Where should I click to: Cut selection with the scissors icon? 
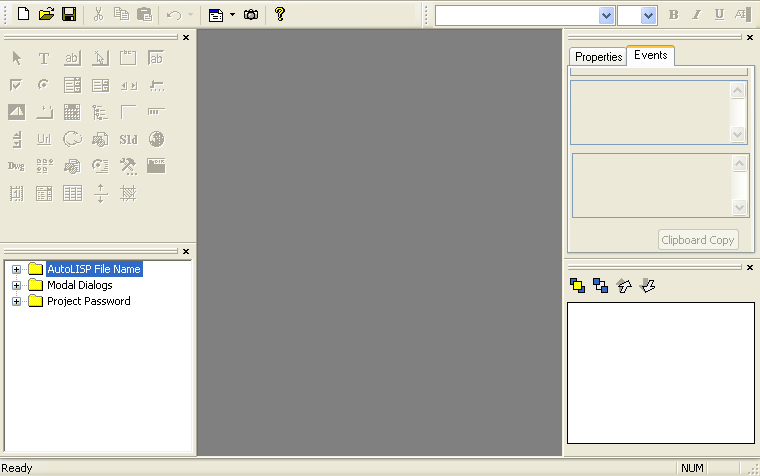[x=98, y=15]
